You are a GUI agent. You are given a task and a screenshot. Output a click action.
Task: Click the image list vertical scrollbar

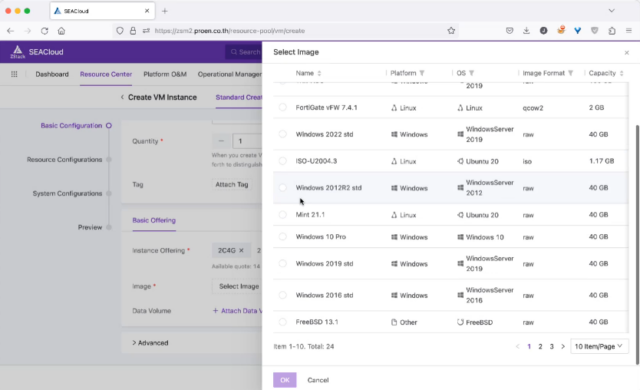pyautogui.click(x=637, y=244)
